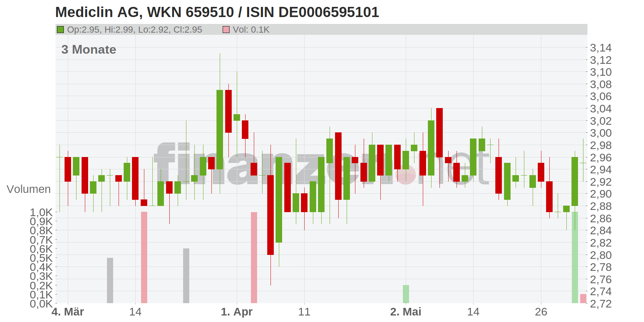Image resolution: width=644 pixels, height=322 pixels.
Task: Click the 2,72 price axis label
Action: tap(600, 304)
